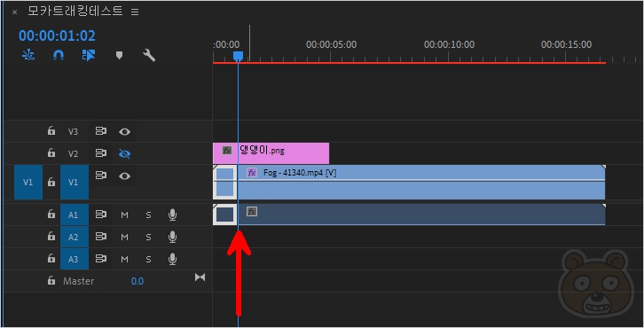The image size is (644, 328).
Task: Click fx badge on A1 audio clip
Action: 252,211
